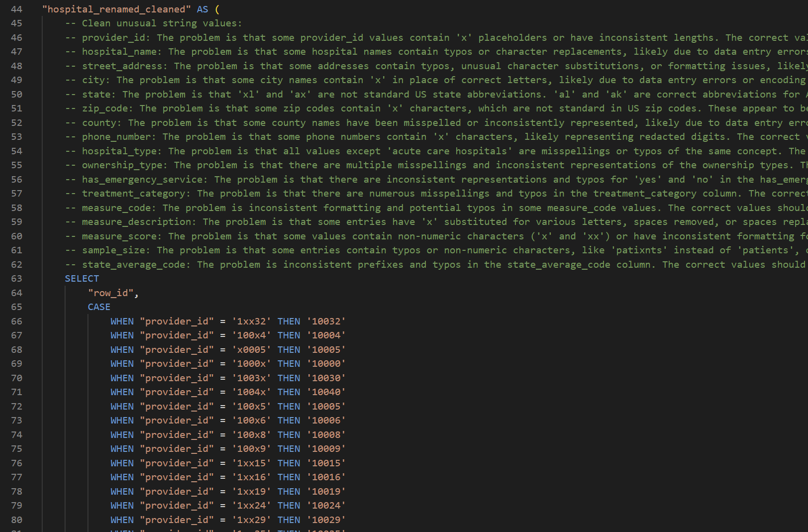This screenshot has height=532, width=808.
Task: Click the '10032' value on line 66
Action: [326, 321]
